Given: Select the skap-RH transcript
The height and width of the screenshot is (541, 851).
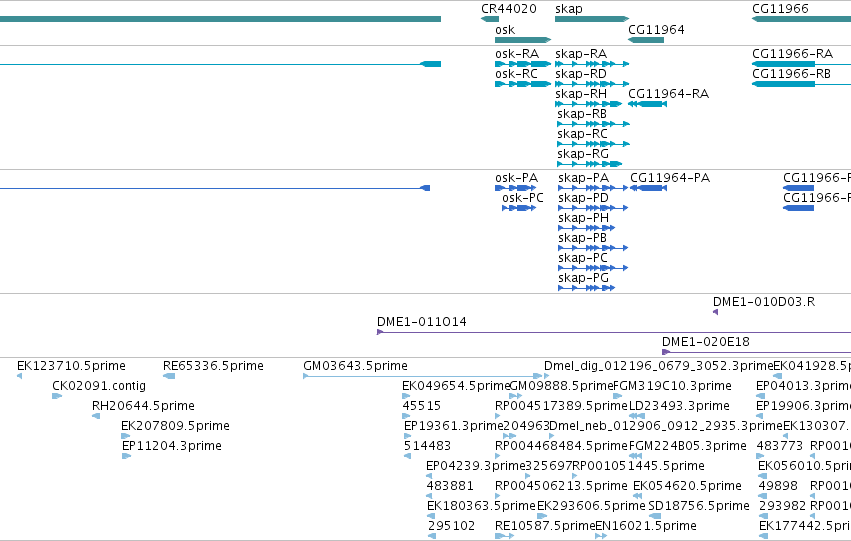Looking at the screenshot, I should pos(589,104).
